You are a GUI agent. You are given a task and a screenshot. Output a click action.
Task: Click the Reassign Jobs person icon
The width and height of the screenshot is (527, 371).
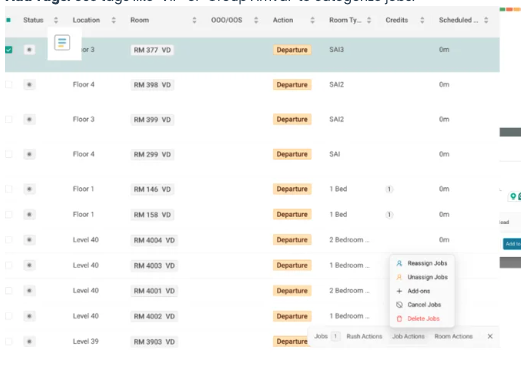coord(399,263)
